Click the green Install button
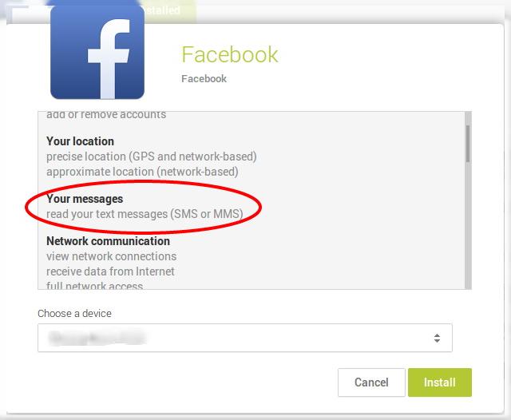Image resolution: width=511 pixels, height=420 pixels. (x=440, y=382)
